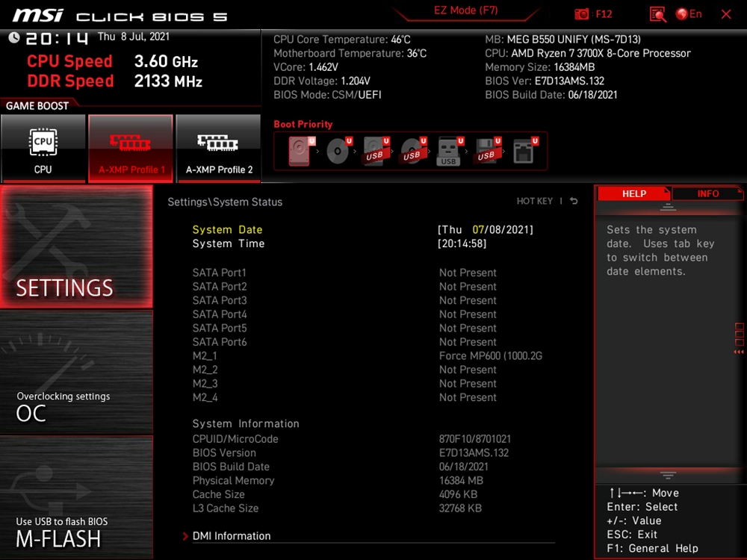Click the clock icon beside the time

point(14,37)
